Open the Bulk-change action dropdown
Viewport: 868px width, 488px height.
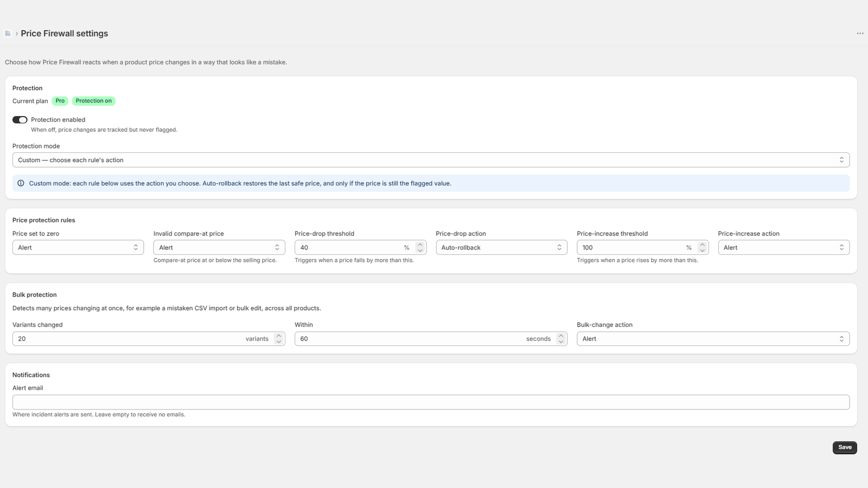[x=713, y=339]
